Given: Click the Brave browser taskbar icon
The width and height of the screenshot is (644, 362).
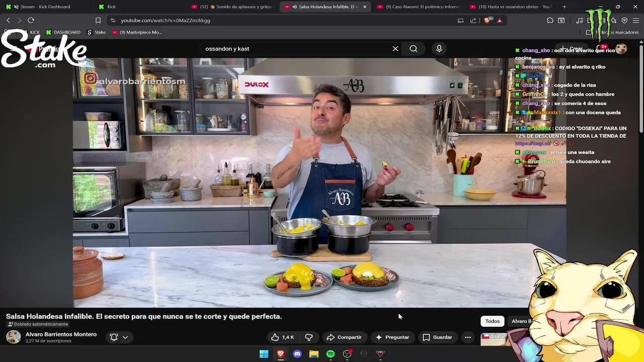Looking at the screenshot, I should coord(281,354).
